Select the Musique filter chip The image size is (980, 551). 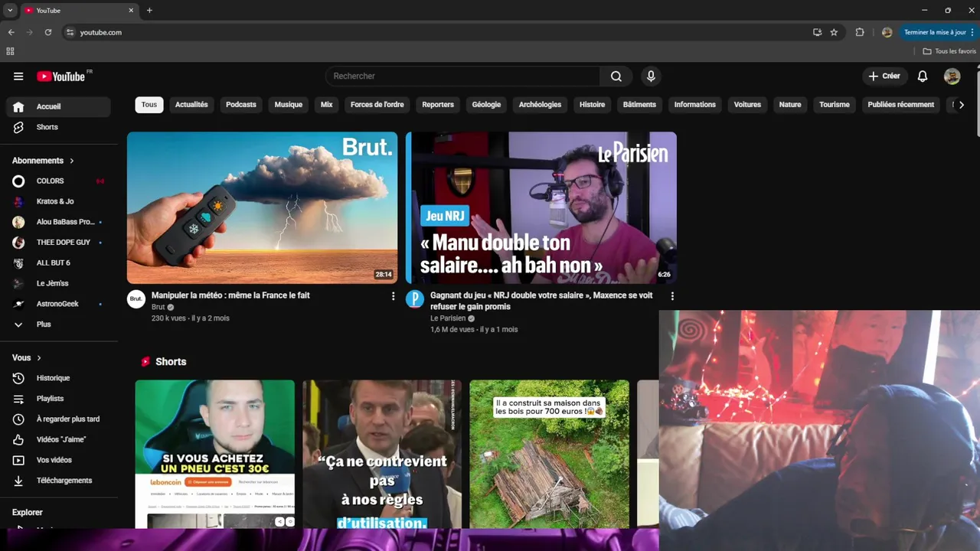(289, 105)
